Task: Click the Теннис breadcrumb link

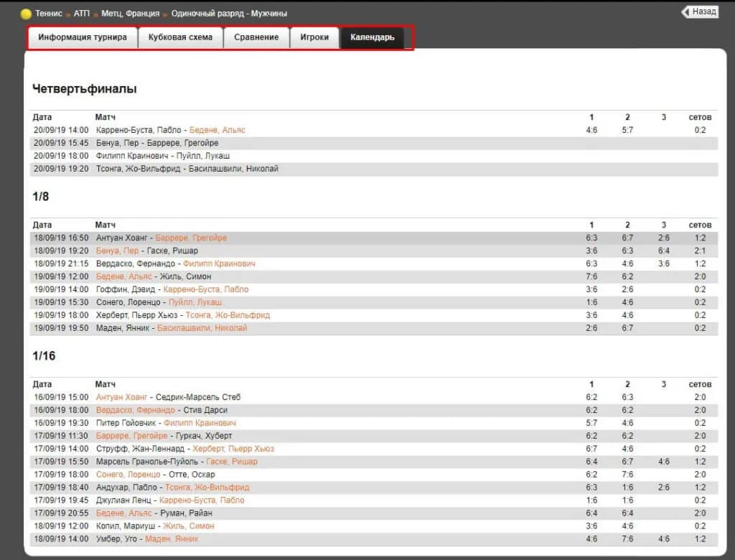Action: tap(49, 14)
